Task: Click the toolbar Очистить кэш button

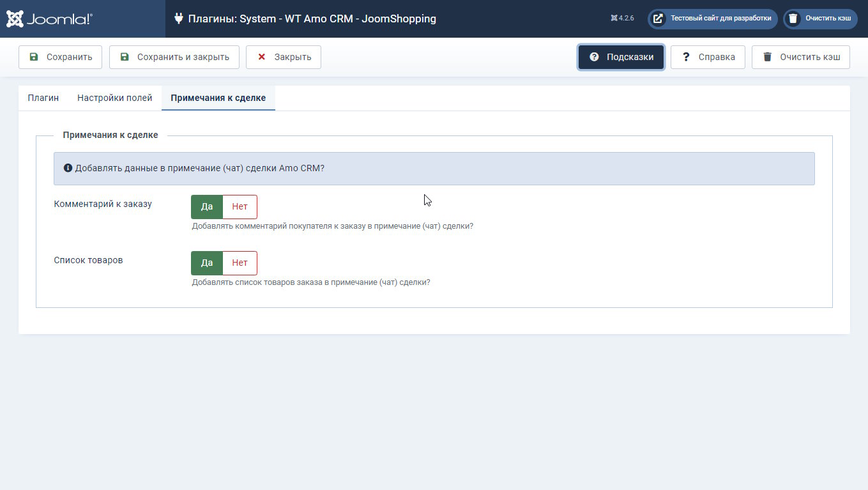Action: click(x=800, y=57)
